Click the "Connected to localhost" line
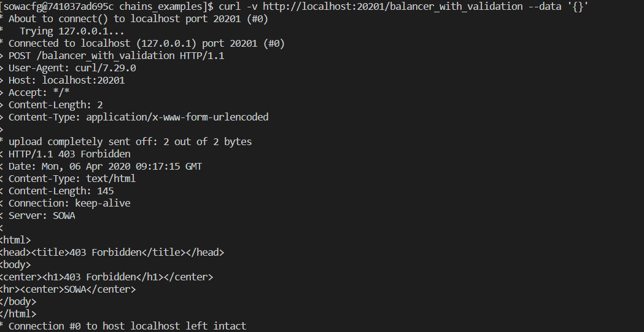The height and width of the screenshot is (332, 644). point(146,43)
